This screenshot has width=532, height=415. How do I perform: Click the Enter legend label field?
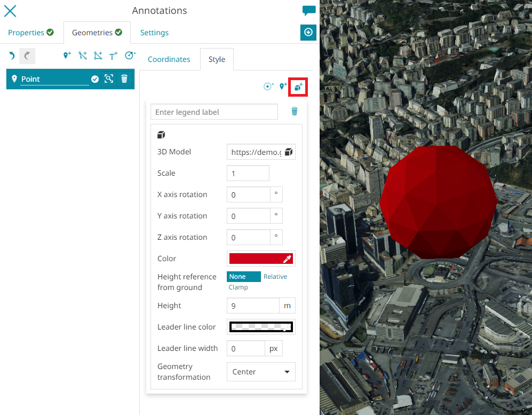[214, 112]
